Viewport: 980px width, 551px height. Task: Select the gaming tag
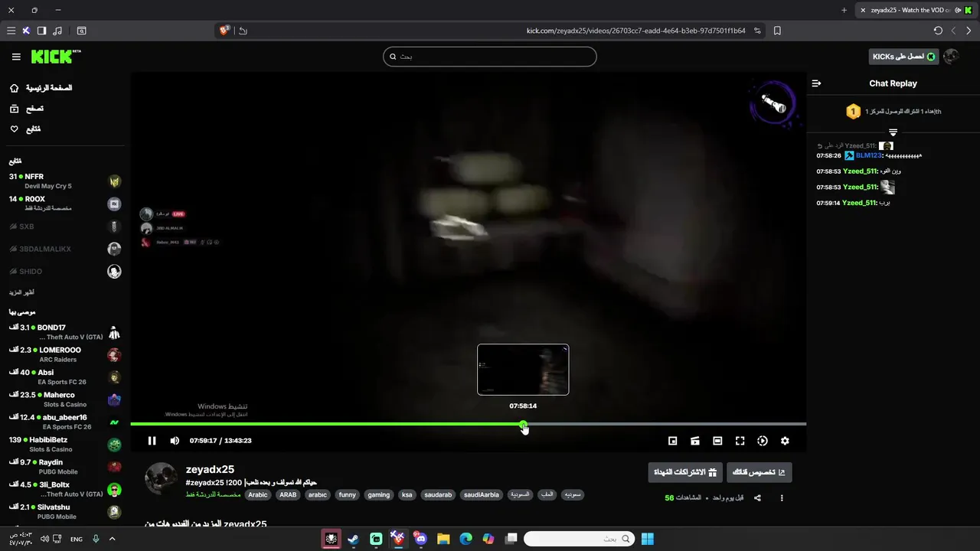(x=379, y=495)
